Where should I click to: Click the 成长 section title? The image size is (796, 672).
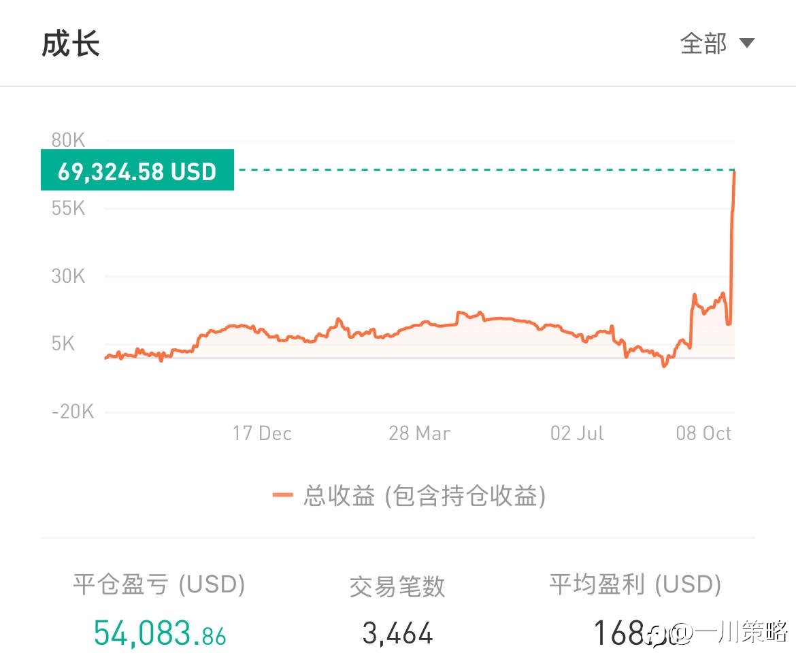71,44
